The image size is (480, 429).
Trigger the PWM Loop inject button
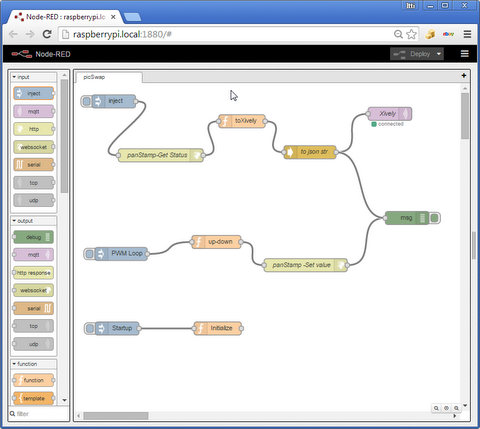pyautogui.click(x=89, y=254)
